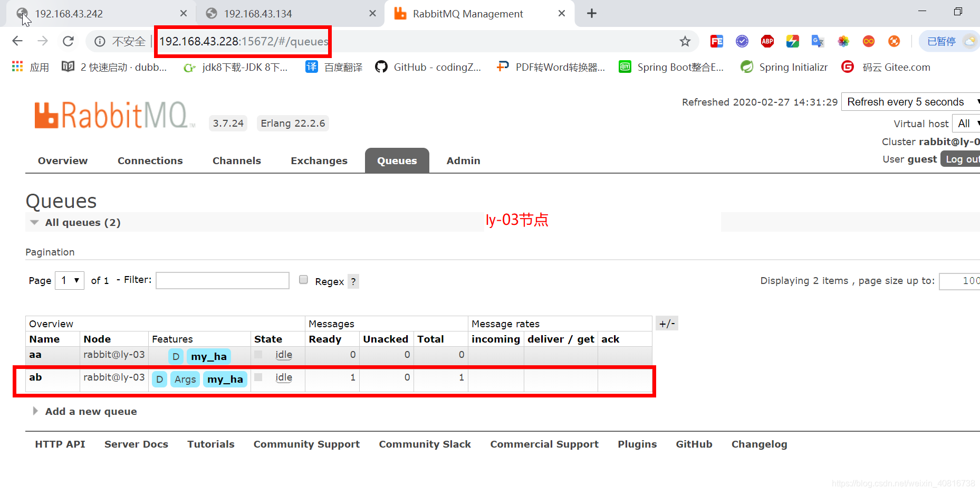Image resolution: width=980 pixels, height=493 pixels.
Task: Close the 192.168.43.134 tab
Action: (x=372, y=13)
